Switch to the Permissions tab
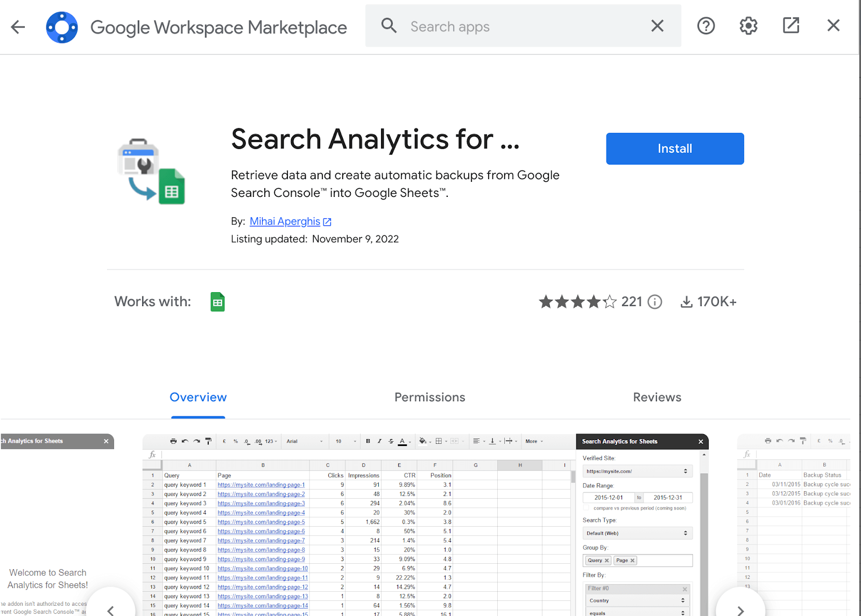The width and height of the screenshot is (861, 616). (430, 397)
